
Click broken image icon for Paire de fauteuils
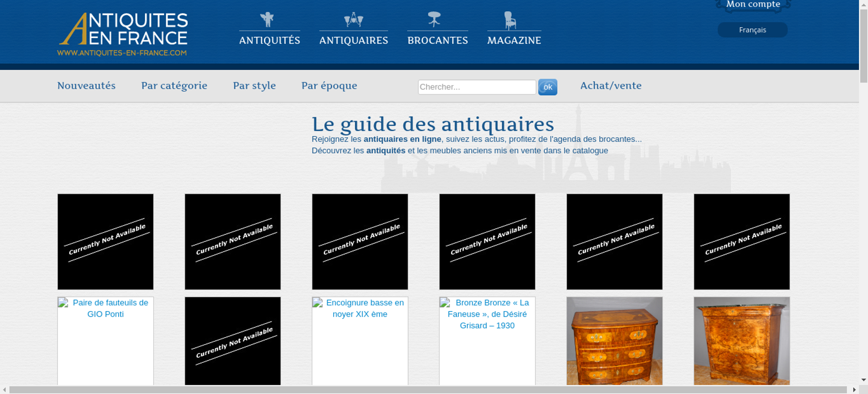pyautogui.click(x=63, y=303)
